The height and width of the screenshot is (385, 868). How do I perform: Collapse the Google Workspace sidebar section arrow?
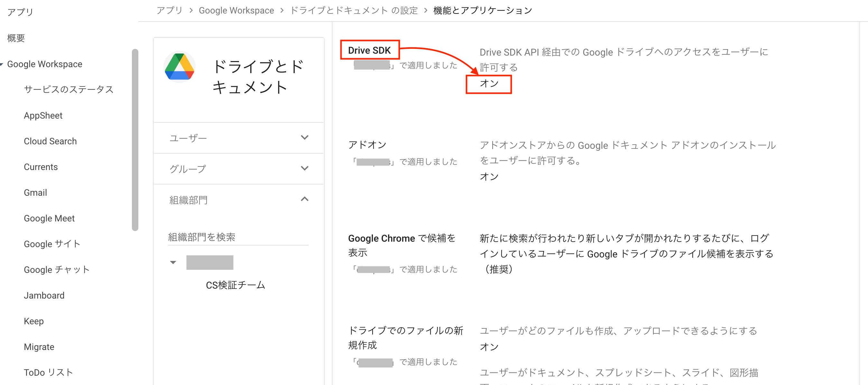pos(3,64)
